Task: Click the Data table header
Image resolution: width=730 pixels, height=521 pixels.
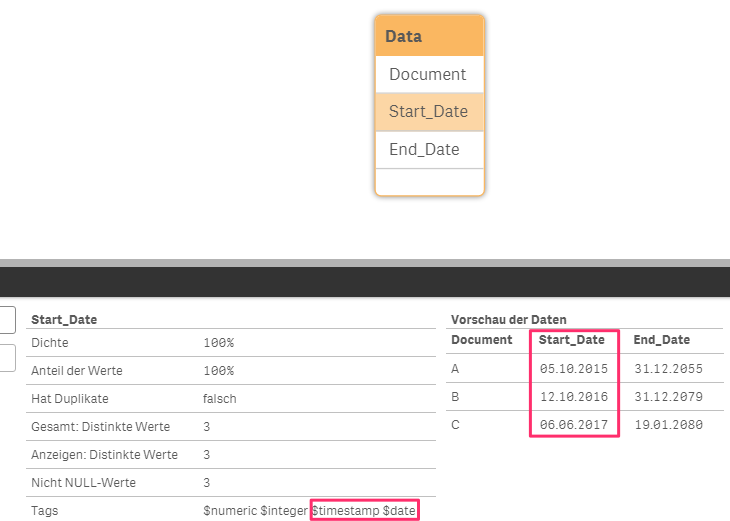Action: pyautogui.click(x=429, y=36)
